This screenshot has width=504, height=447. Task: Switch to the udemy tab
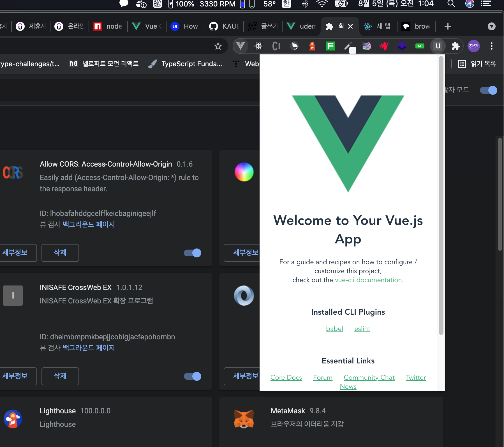click(x=302, y=26)
